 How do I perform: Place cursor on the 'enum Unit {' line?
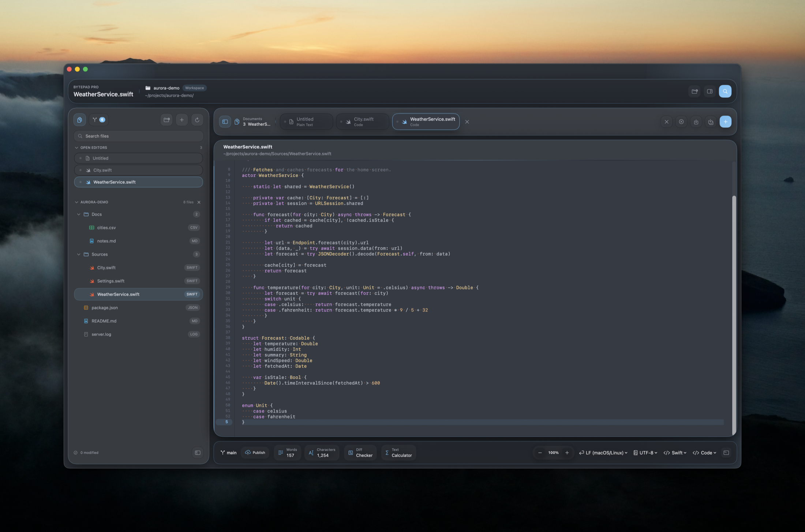(x=257, y=405)
